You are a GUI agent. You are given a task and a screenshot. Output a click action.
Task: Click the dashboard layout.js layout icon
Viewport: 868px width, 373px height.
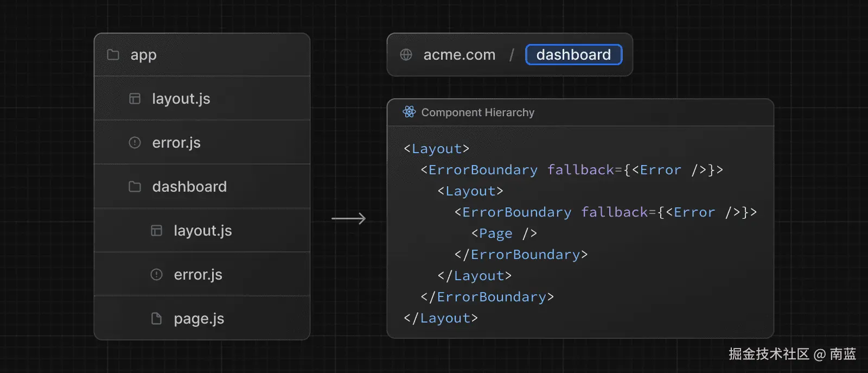point(156,231)
